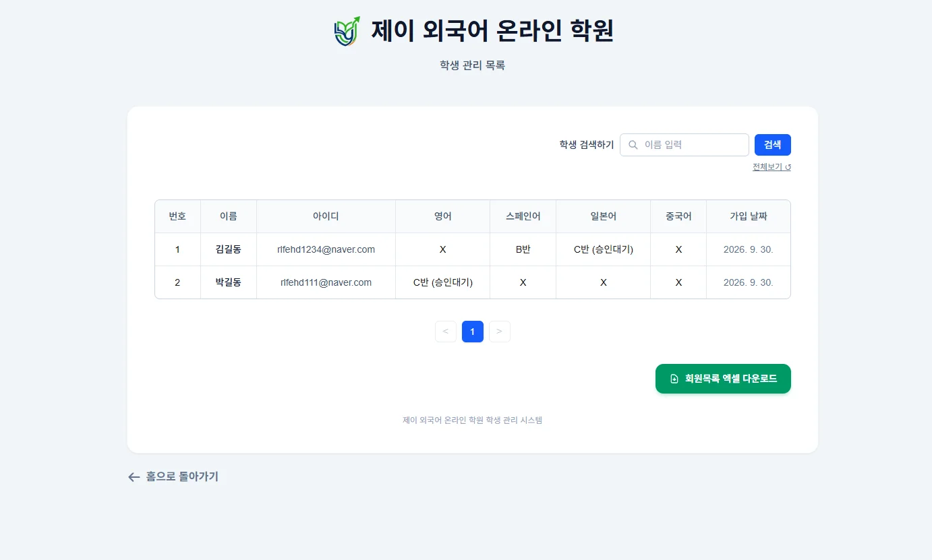Click the 제이 외국어 온라인 학원 page title
The image size is (932, 560).
click(492, 31)
